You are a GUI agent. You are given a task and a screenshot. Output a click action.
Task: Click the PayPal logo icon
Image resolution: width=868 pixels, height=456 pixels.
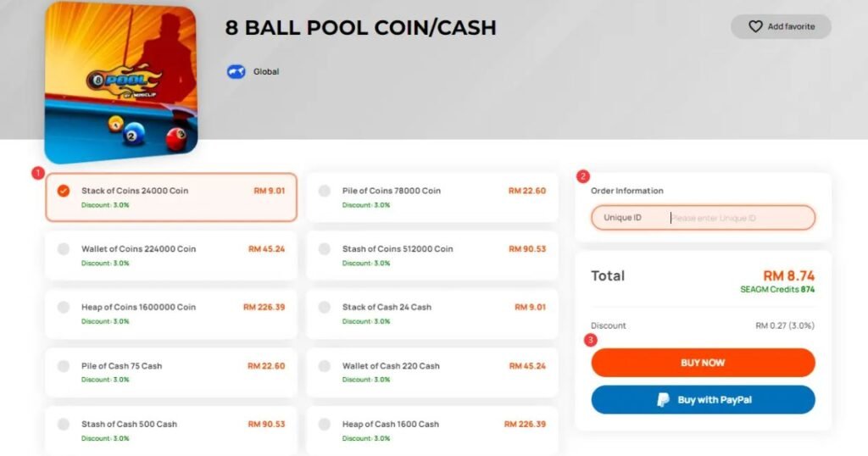[663, 400]
